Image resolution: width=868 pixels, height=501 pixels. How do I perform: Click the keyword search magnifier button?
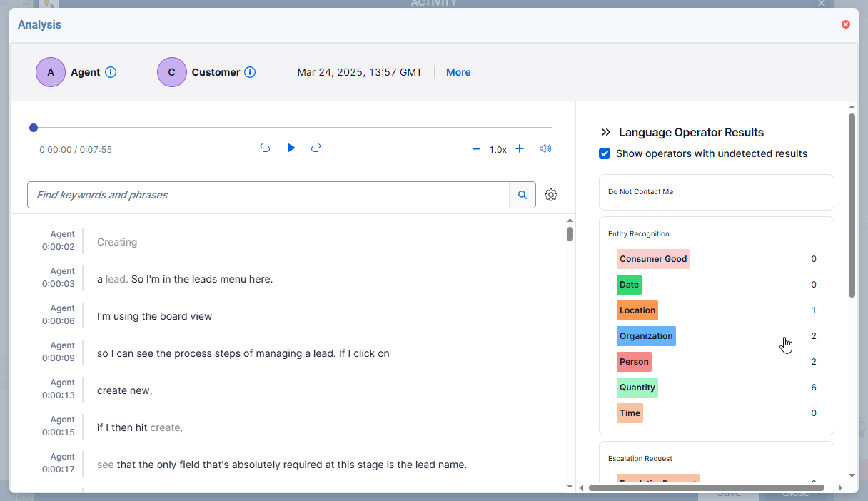[522, 195]
